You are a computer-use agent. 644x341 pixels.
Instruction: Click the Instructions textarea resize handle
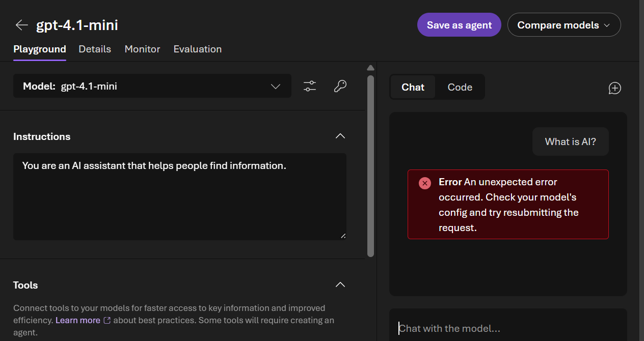[x=343, y=236]
